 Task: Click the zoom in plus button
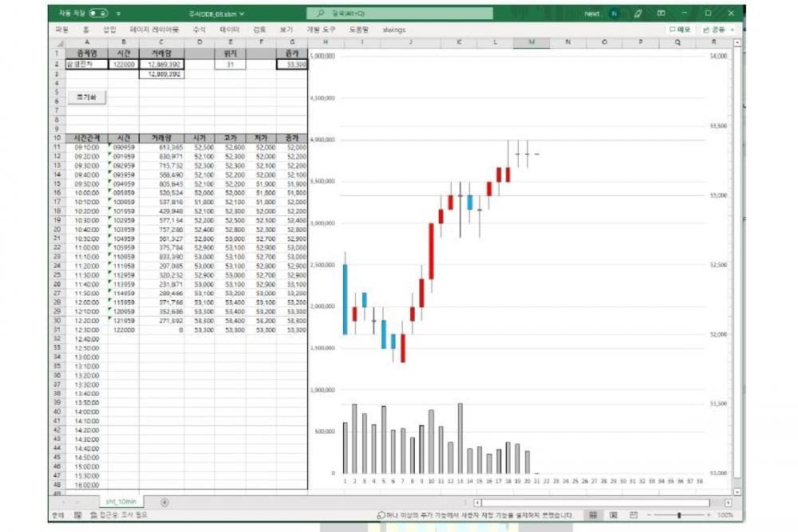coord(709,515)
